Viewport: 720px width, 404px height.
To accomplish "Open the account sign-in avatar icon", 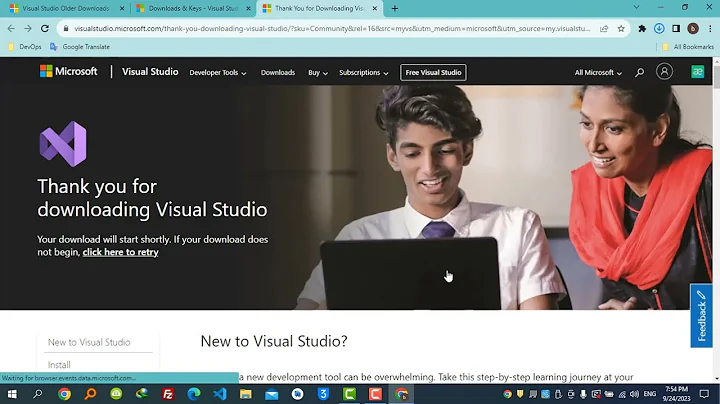I will 664,72.
